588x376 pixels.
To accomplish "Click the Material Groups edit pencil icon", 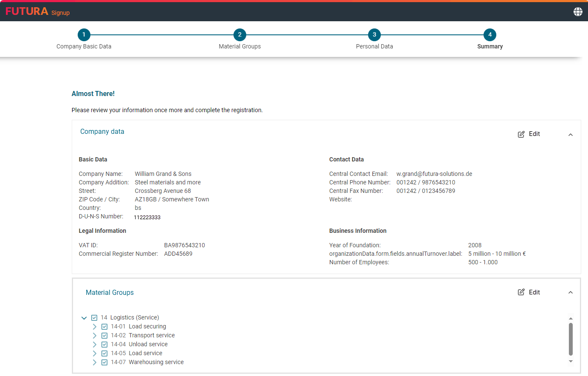I will pyautogui.click(x=521, y=292).
